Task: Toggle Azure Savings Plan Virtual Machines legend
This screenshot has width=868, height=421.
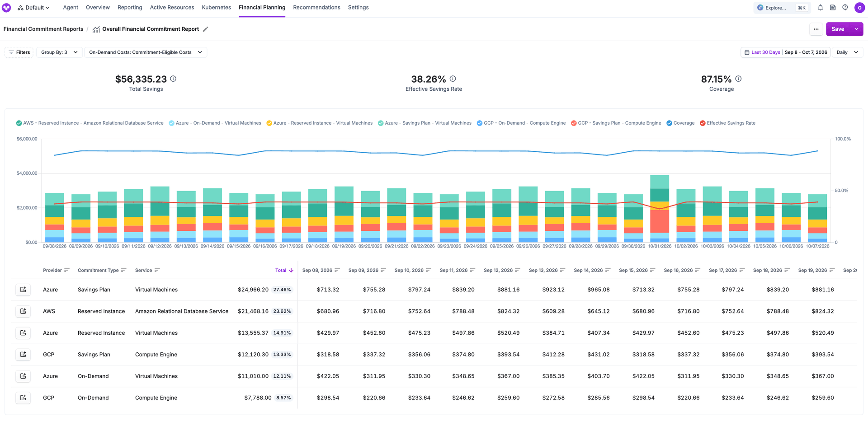Action: tap(425, 123)
